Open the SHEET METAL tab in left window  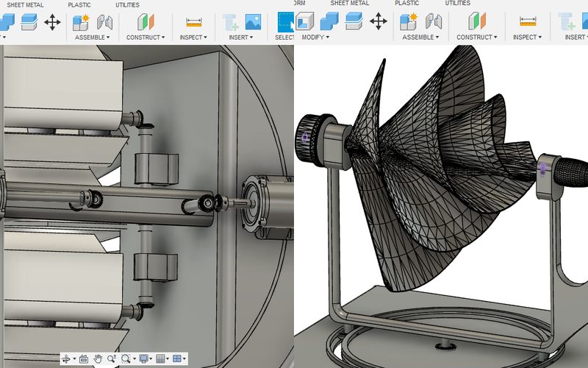tap(25, 5)
